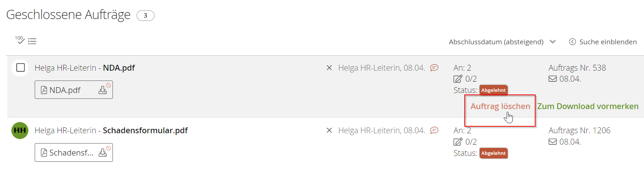
Task: Open comment bubble for Schadensformular order
Action: click(x=434, y=130)
